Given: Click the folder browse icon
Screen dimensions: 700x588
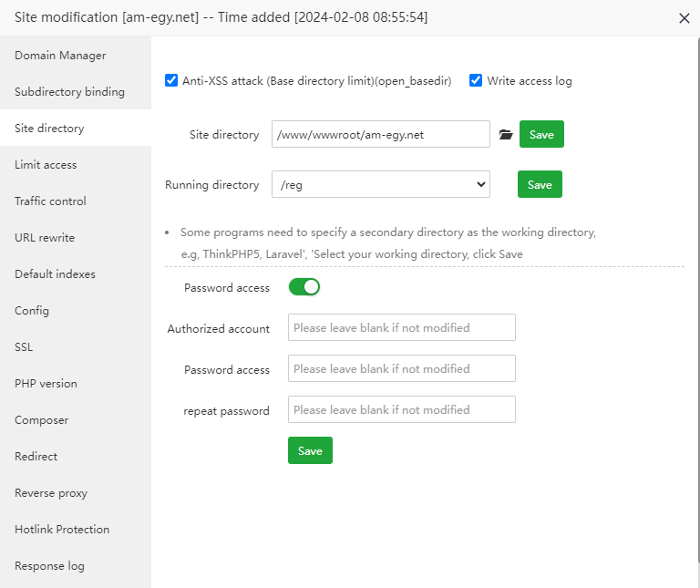Looking at the screenshot, I should pyautogui.click(x=506, y=135).
